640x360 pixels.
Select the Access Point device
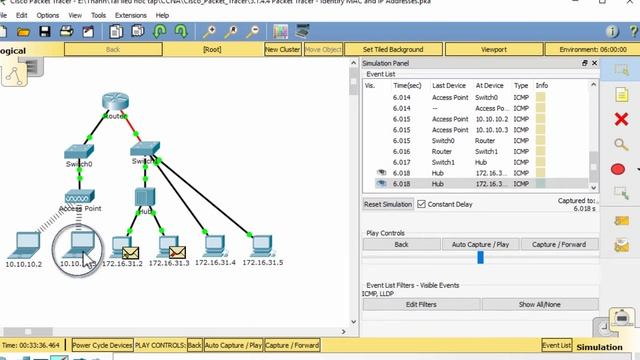click(x=80, y=197)
